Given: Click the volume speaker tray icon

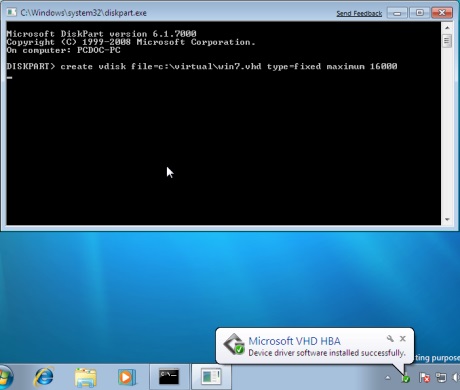Looking at the screenshot, I should pyautogui.click(x=456, y=377).
